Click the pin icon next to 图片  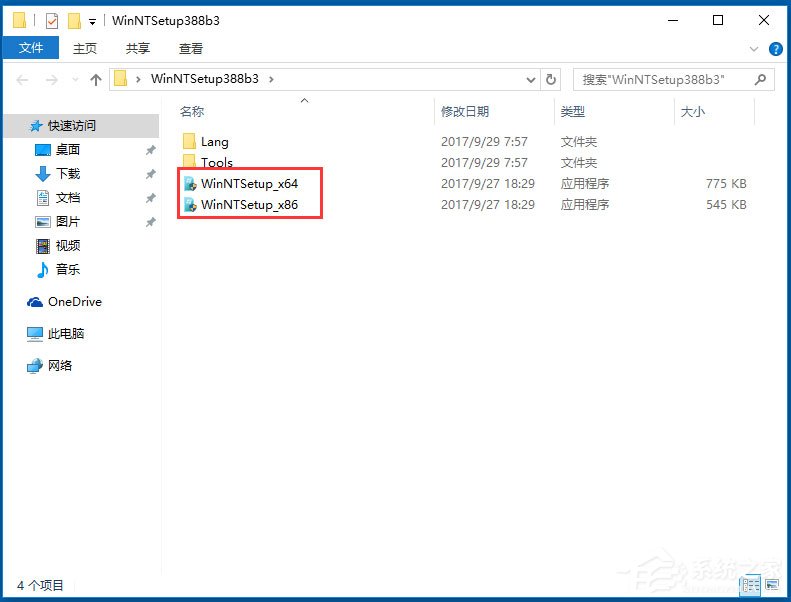[150, 222]
